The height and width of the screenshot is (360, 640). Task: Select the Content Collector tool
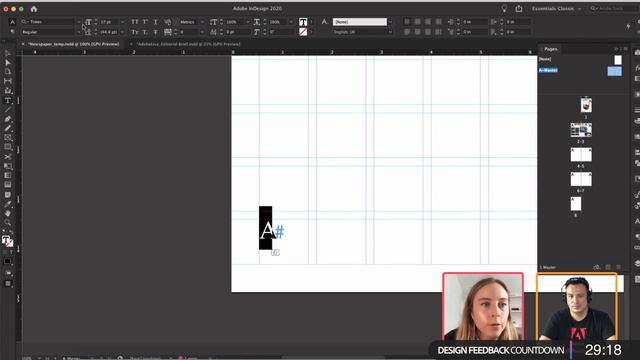point(8,91)
